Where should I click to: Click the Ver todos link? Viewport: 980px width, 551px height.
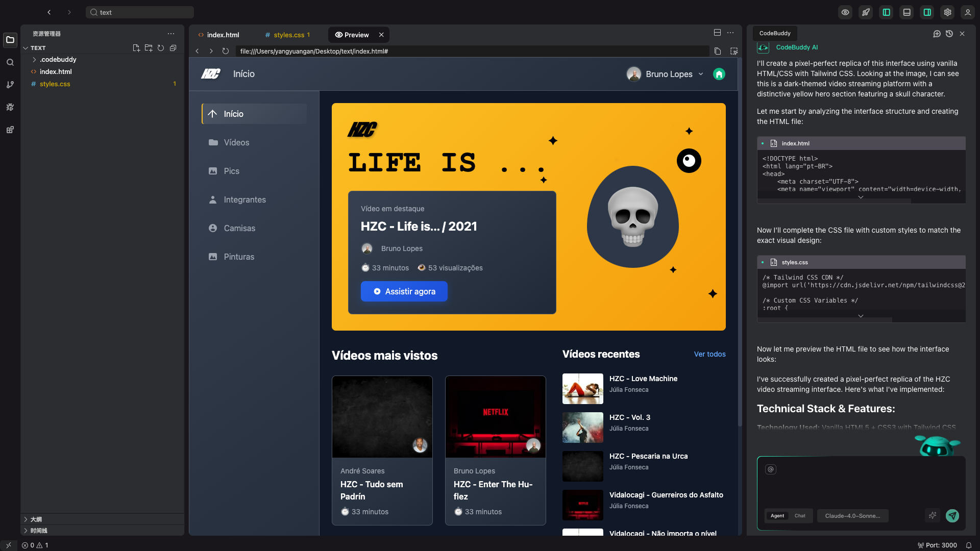709,354
